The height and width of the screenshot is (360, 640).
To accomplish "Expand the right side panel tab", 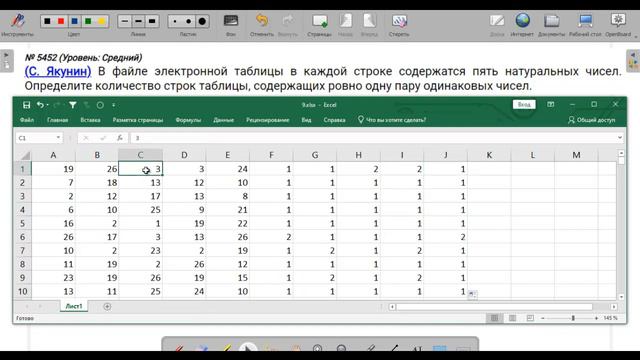I will [x=633, y=61].
